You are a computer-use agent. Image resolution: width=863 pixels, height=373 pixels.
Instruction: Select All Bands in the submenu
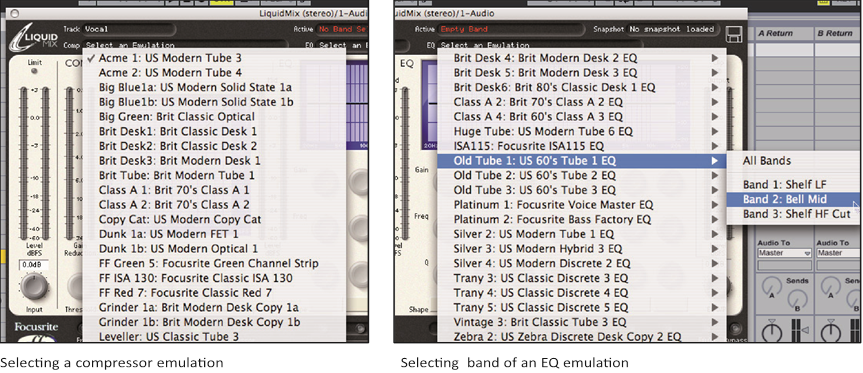click(x=793, y=161)
